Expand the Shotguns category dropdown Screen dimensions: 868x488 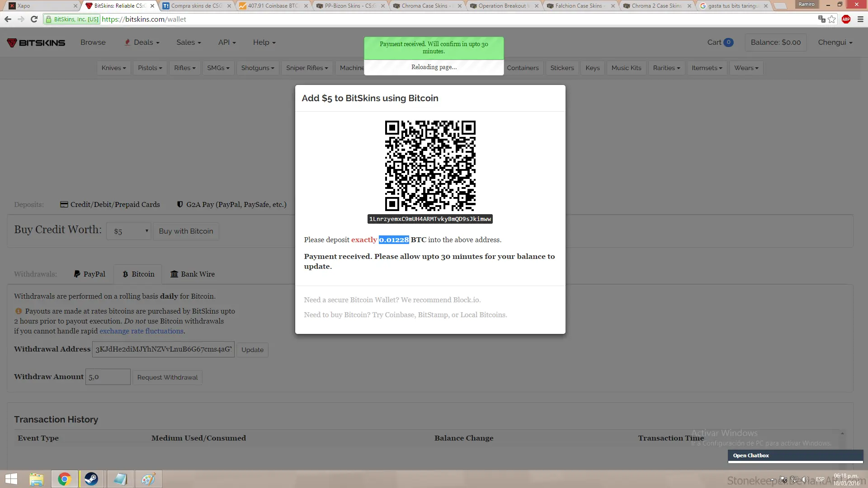tap(258, 68)
